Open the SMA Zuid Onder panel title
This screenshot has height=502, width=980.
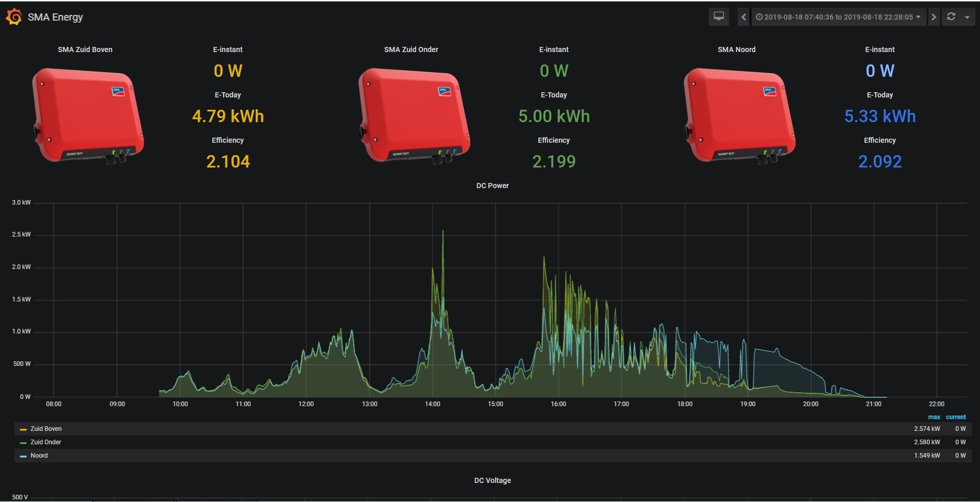point(411,49)
